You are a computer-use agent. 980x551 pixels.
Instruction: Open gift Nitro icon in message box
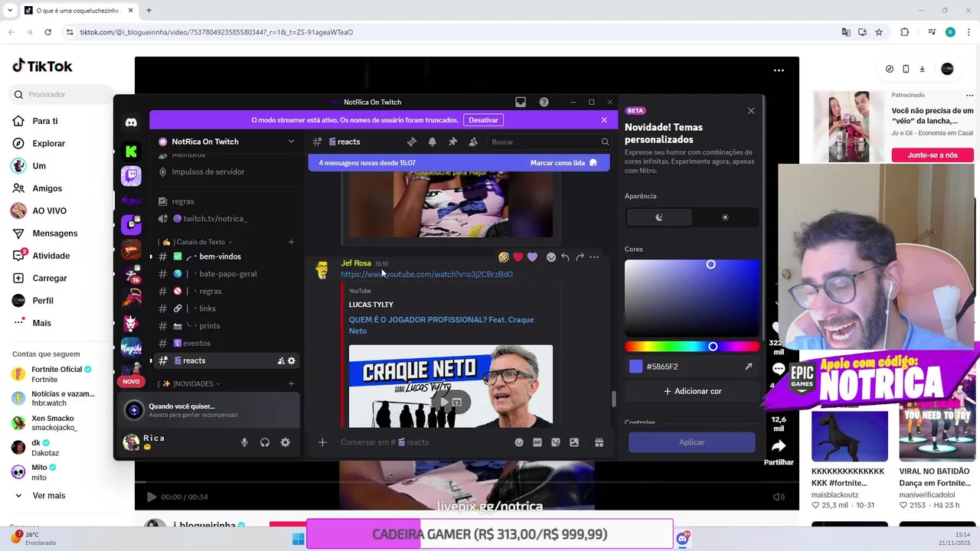(x=599, y=442)
